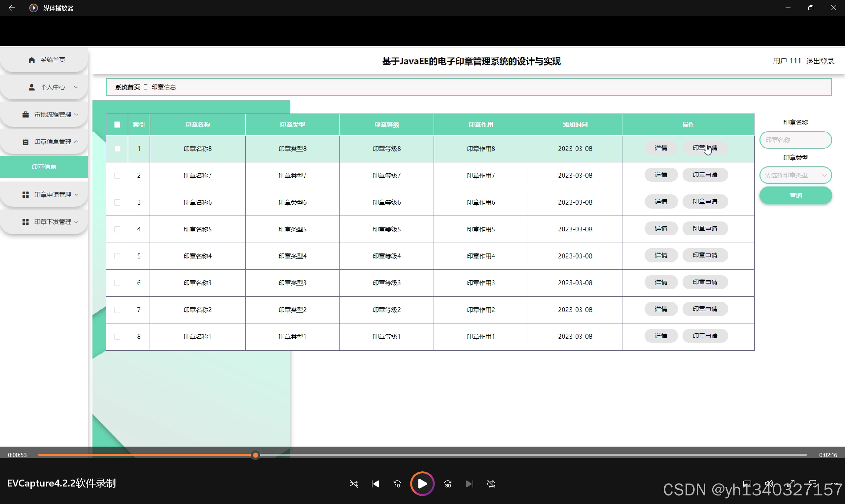Viewport: 845px width, 504px height.
Task: Click 退出登录 to log out
Action: (820, 61)
